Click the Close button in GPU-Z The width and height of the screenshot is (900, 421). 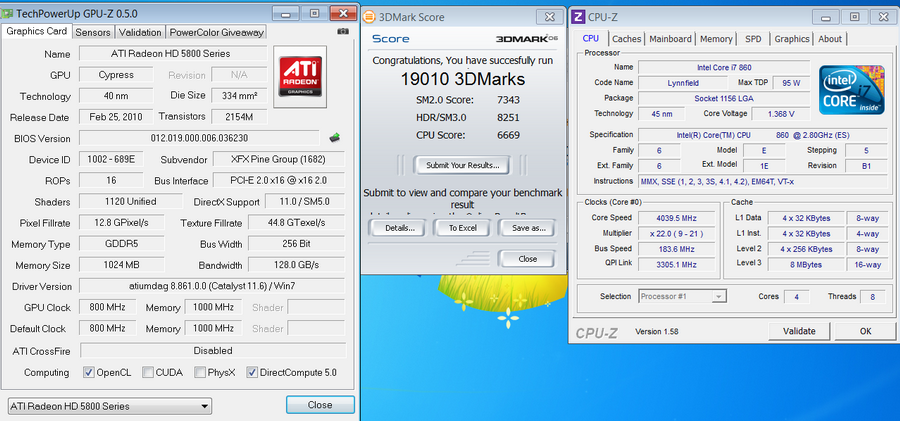point(320,404)
